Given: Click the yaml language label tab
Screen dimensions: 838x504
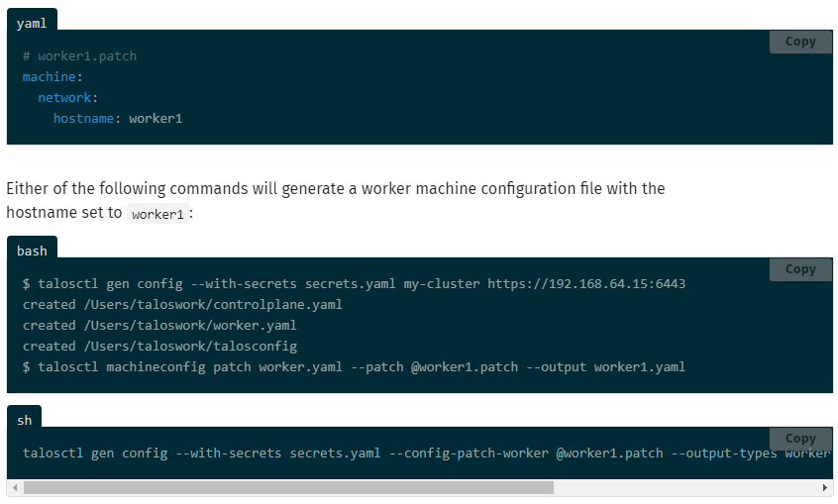Looking at the screenshot, I should pyautogui.click(x=32, y=23).
